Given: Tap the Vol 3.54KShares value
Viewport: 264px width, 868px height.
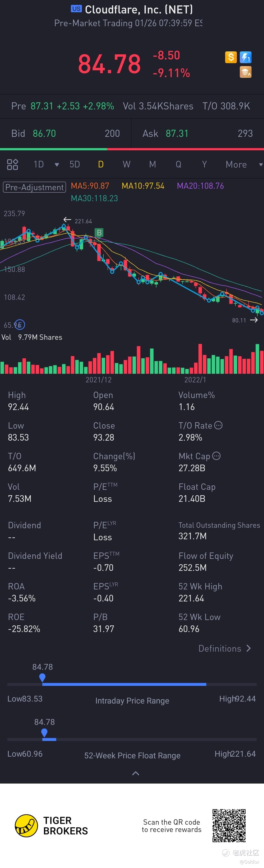Looking at the screenshot, I should (158, 106).
